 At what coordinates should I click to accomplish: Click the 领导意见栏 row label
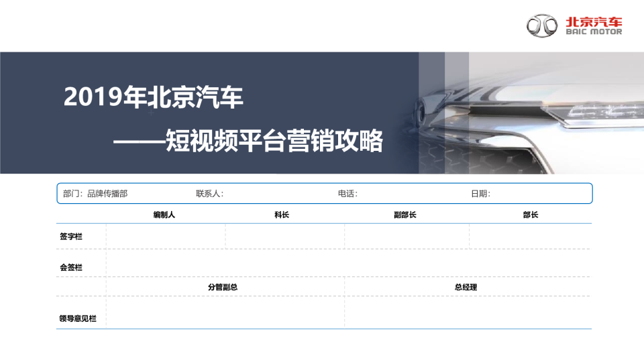78,318
